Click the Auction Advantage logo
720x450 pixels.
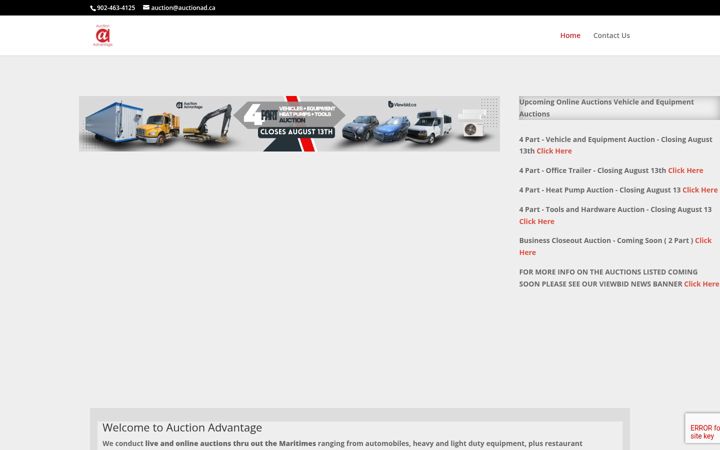coord(103,35)
